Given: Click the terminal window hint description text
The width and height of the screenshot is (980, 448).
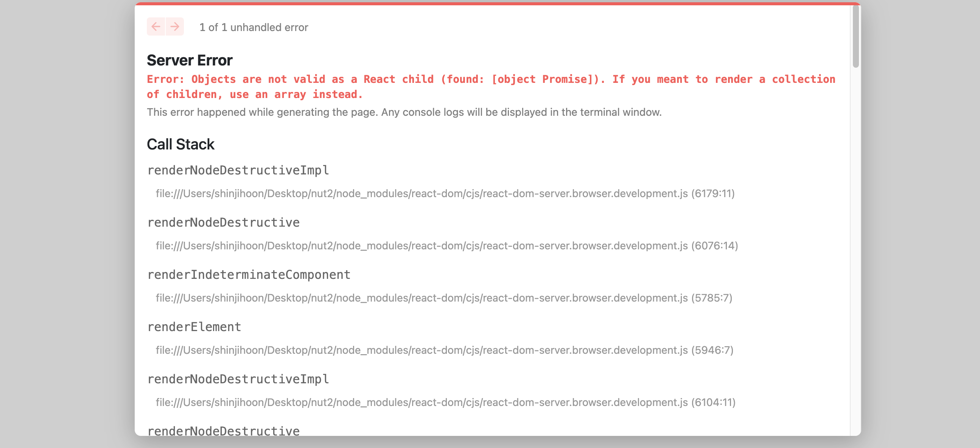Looking at the screenshot, I should tap(404, 112).
